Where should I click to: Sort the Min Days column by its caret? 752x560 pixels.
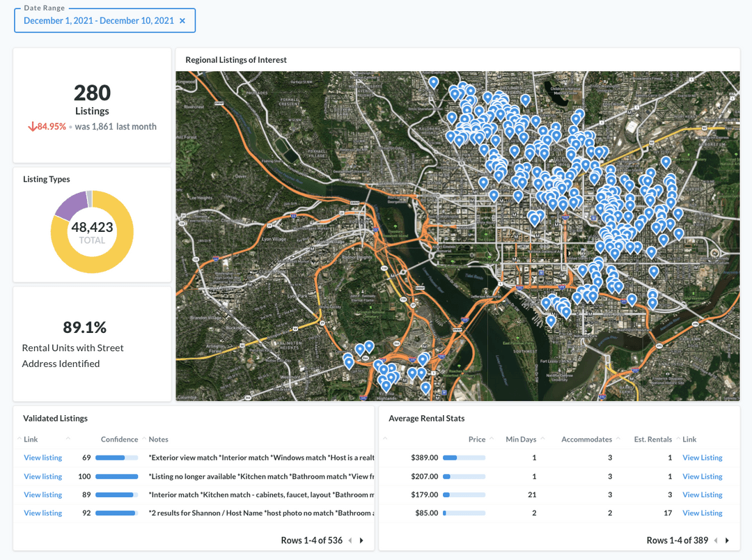pos(542,439)
